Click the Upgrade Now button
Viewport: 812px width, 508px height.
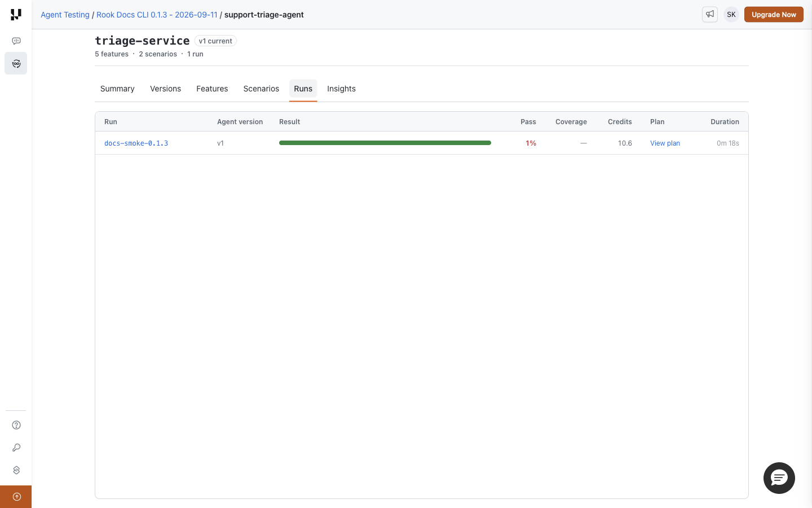pyautogui.click(x=774, y=15)
